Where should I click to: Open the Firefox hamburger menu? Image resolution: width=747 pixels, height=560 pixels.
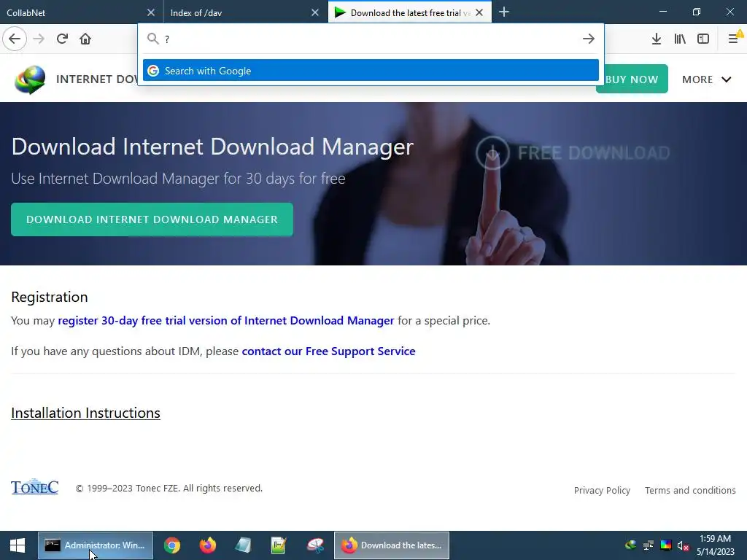pyautogui.click(x=734, y=39)
